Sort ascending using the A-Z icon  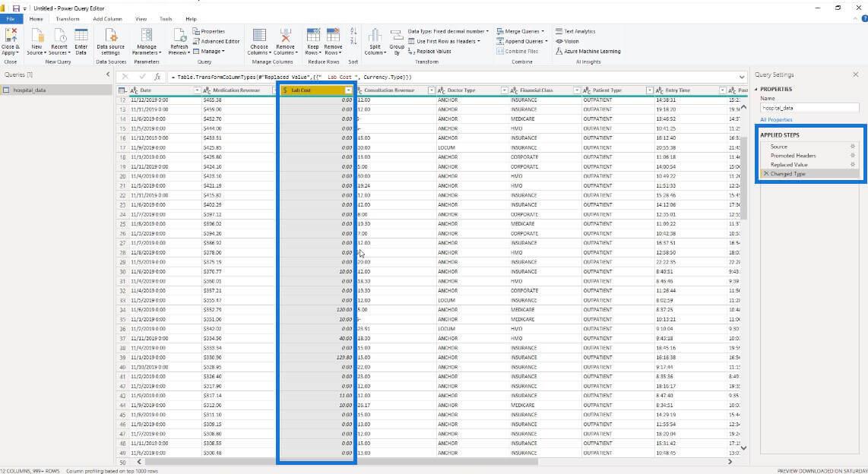coord(353,31)
